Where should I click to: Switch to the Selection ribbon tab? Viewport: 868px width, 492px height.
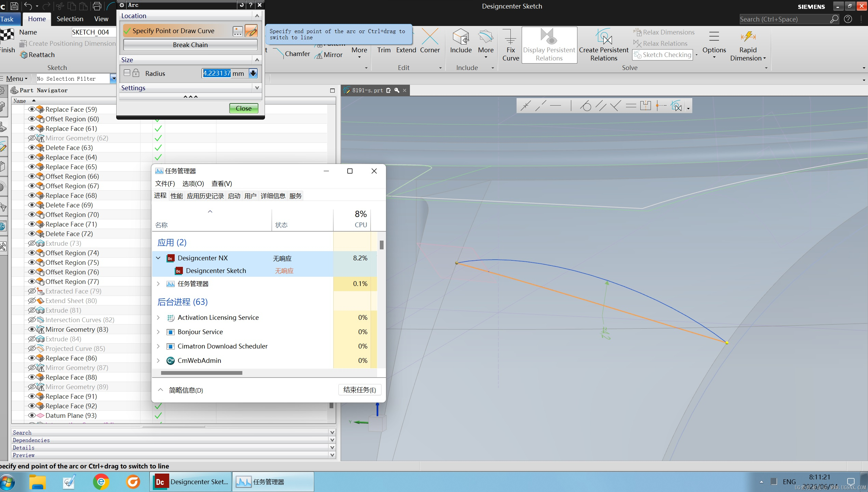70,19
